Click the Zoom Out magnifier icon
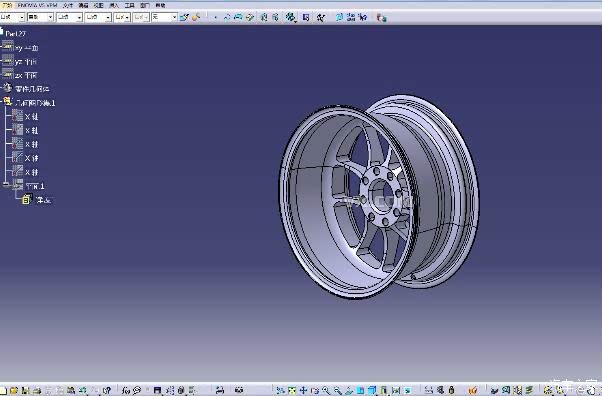 pos(337,391)
